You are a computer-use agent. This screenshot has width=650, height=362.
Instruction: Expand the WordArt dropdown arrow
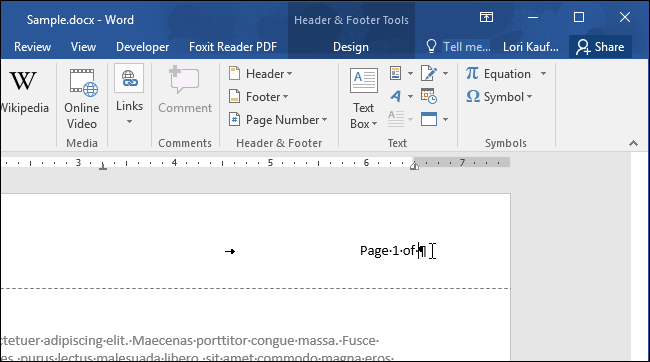coord(410,97)
